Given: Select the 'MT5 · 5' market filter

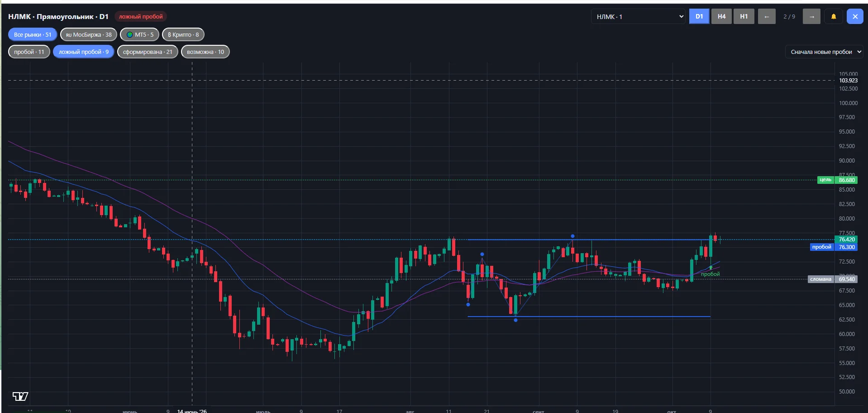Looking at the screenshot, I should coord(139,34).
